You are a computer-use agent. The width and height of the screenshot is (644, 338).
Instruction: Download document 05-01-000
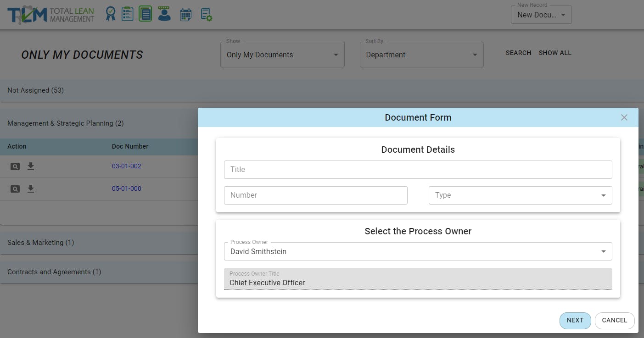tap(31, 188)
